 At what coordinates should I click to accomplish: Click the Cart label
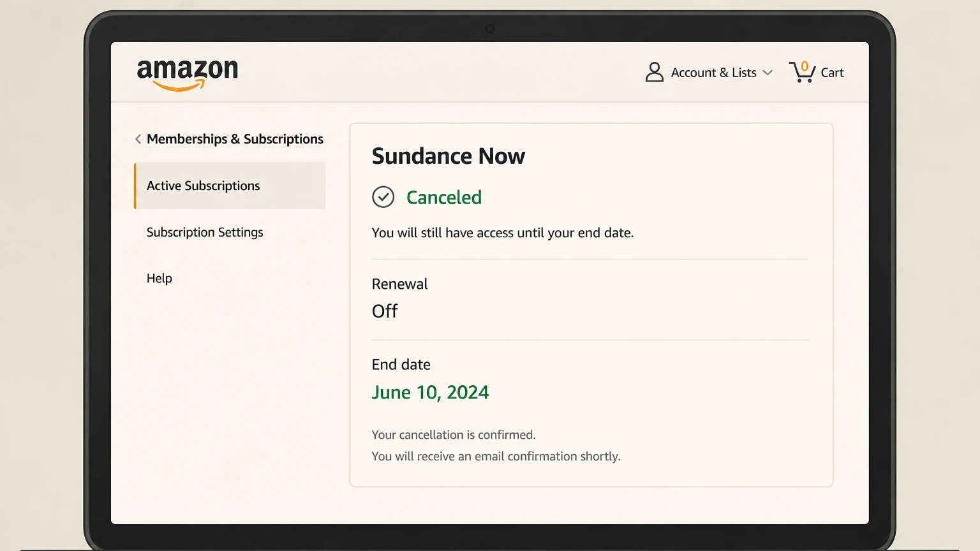[832, 73]
